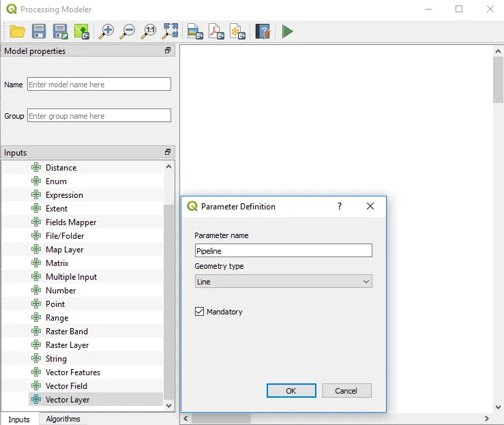Click the Zoom Full extent icon

[171, 31]
